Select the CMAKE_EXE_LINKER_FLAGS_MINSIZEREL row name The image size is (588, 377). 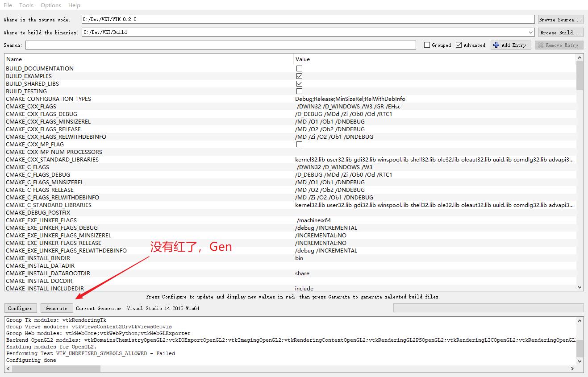(x=58, y=235)
